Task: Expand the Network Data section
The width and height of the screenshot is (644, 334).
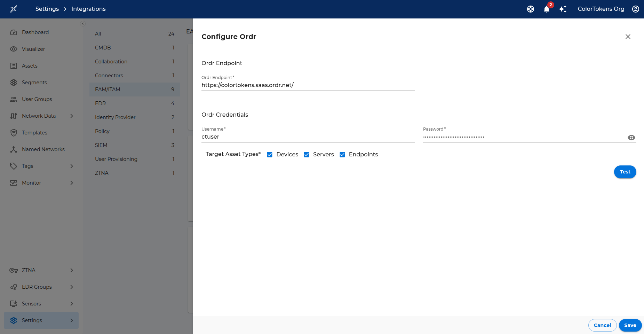Action: point(72,116)
